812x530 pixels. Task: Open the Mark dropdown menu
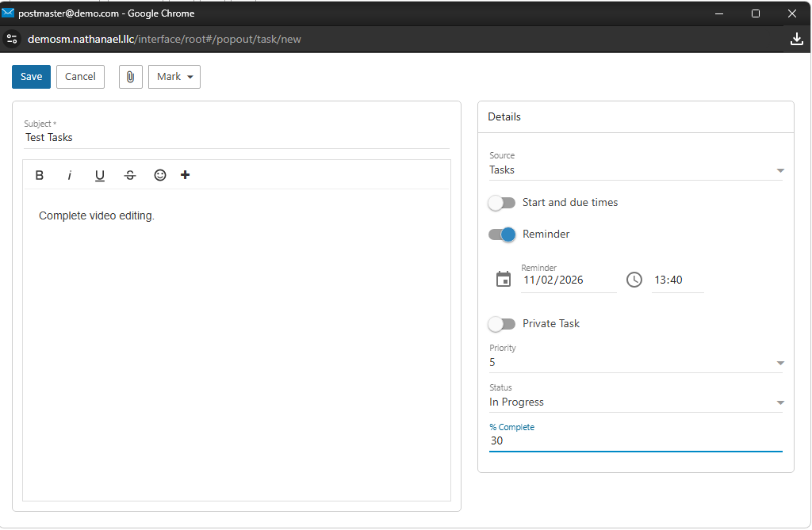pyautogui.click(x=174, y=77)
